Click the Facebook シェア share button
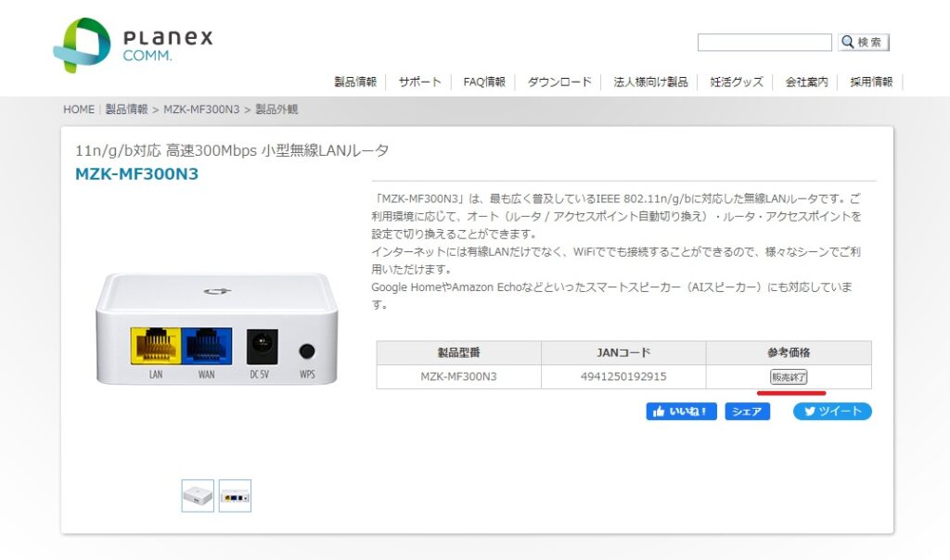The height and width of the screenshot is (560, 950). [747, 412]
